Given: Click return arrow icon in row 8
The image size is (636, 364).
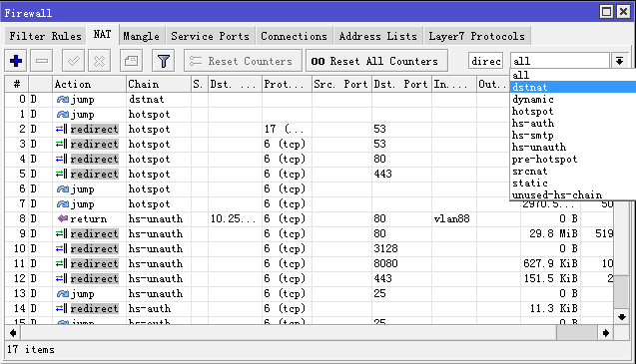Looking at the screenshot, I should coord(63,218).
